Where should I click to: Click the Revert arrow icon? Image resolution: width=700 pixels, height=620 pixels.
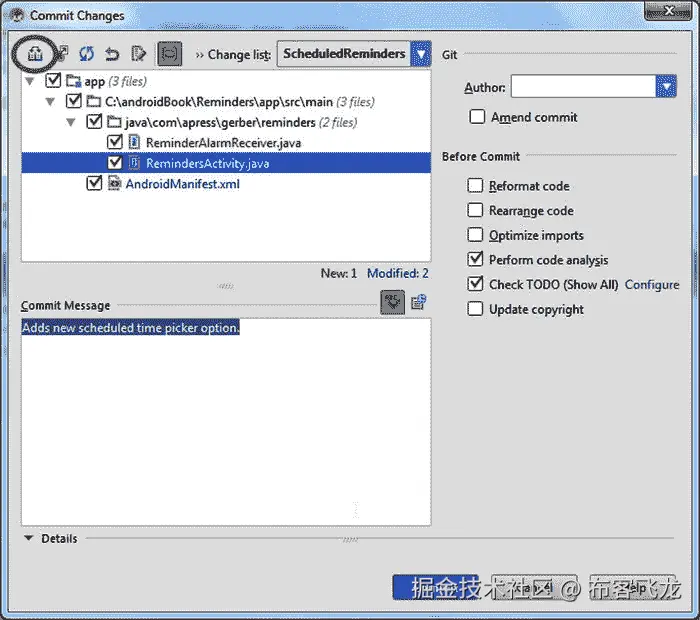[112, 54]
